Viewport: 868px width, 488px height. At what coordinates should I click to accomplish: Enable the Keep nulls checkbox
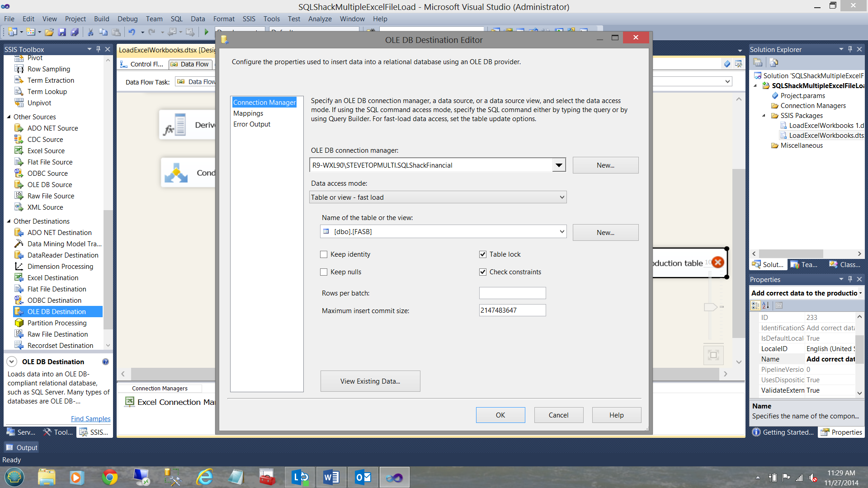(324, 272)
